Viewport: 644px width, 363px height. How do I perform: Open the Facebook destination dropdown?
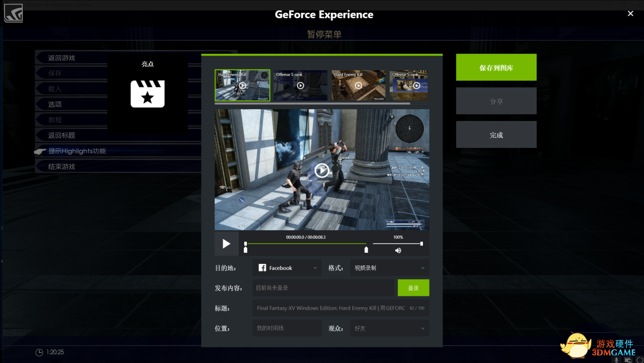pyautogui.click(x=287, y=268)
